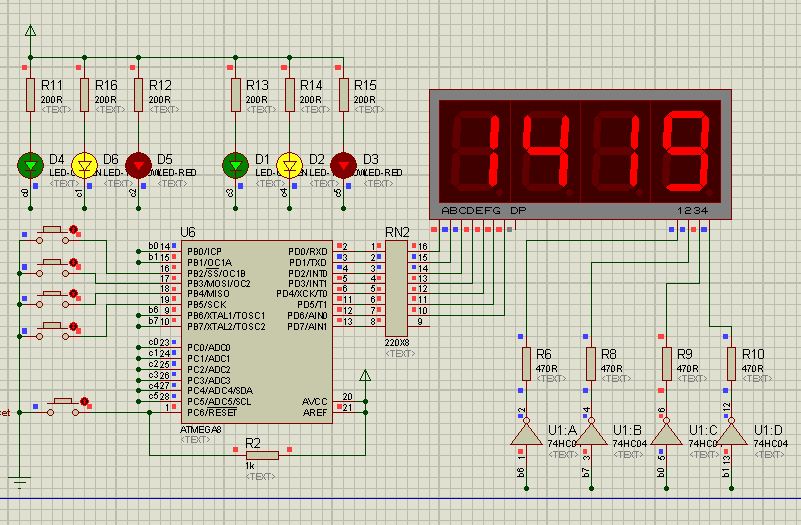Click the U6 reference label
This screenshot has height=525, width=801.
[188, 232]
